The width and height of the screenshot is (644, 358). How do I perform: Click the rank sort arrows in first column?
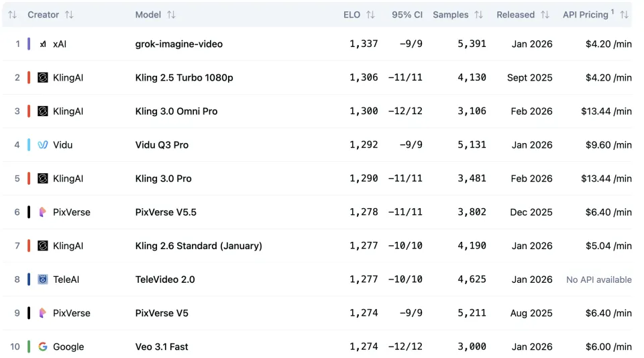coord(12,15)
